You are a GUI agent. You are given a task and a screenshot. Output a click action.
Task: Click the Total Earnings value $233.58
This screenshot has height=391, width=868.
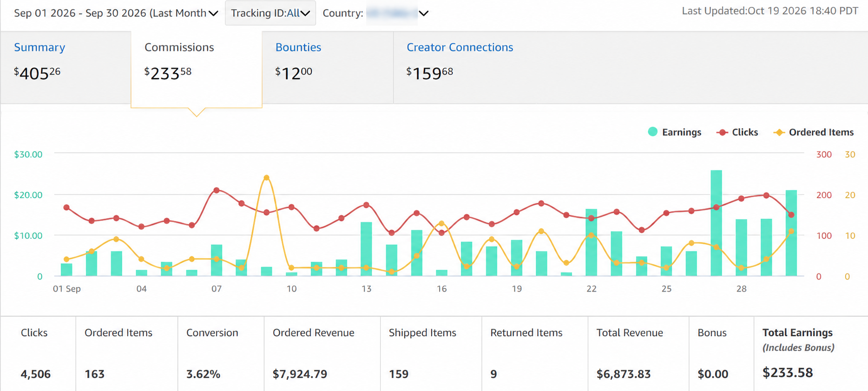pos(788,373)
